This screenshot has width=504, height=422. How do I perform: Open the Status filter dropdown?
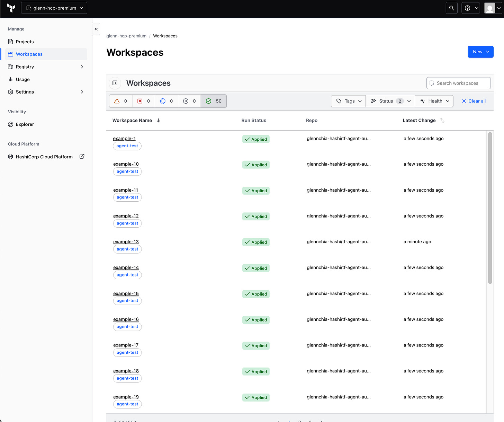click(390, 101)
